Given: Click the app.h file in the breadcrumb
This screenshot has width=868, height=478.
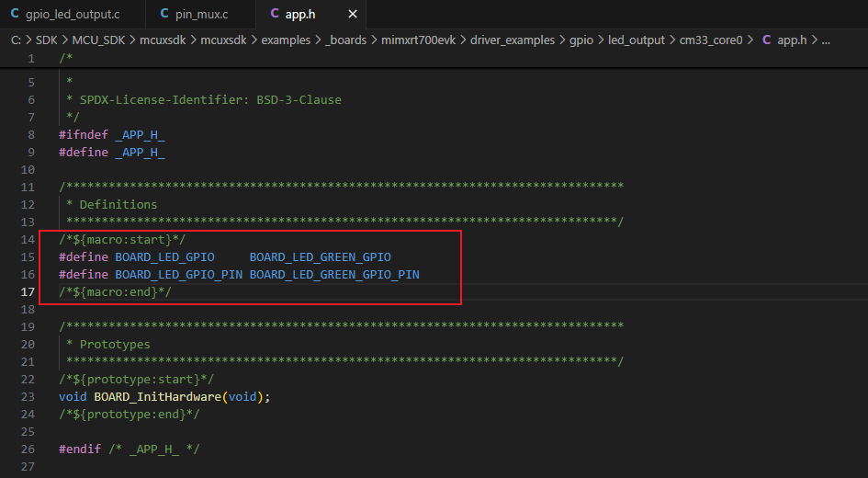Looking at the screenshot, I should [791, 40].
